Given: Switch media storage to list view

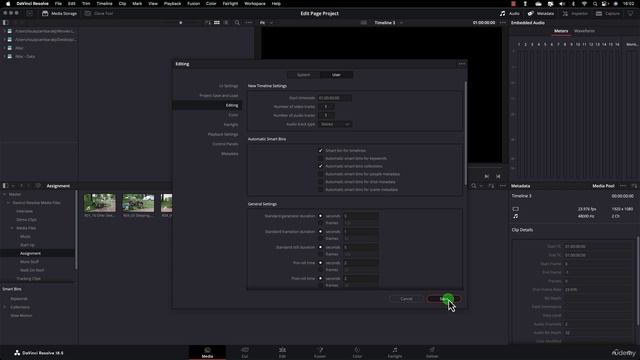Looking at the screenshot, I should pyautogui.click(x=226, y=22).
